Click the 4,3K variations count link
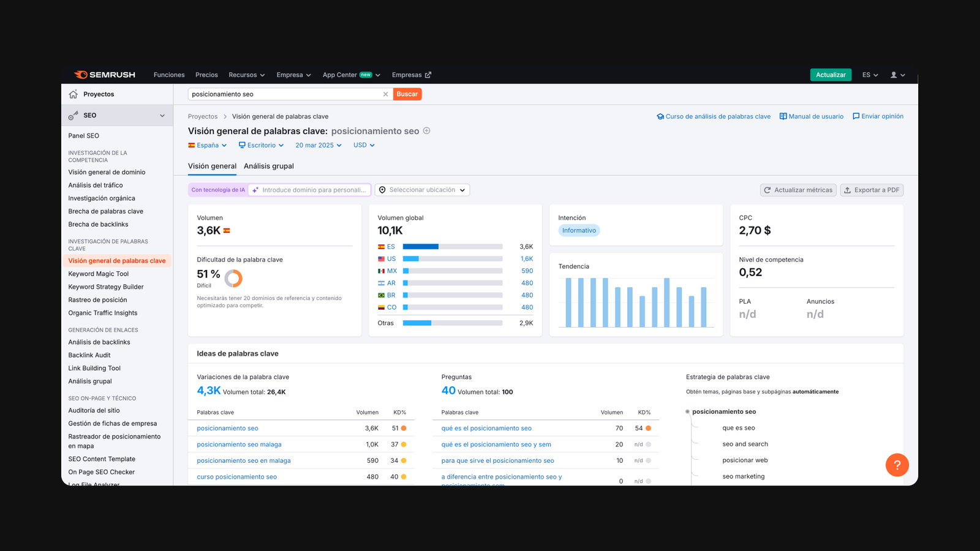 click(x=208, y=391)
